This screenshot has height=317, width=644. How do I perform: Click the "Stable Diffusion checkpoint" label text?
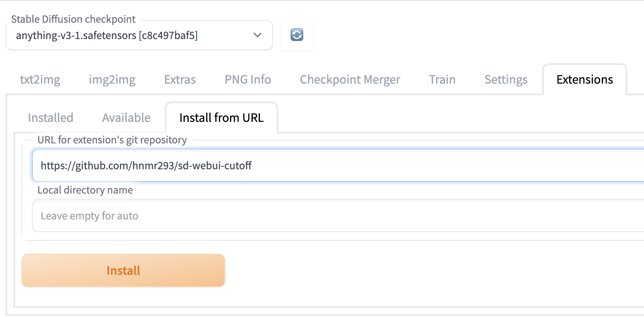(x=73, y=19)
